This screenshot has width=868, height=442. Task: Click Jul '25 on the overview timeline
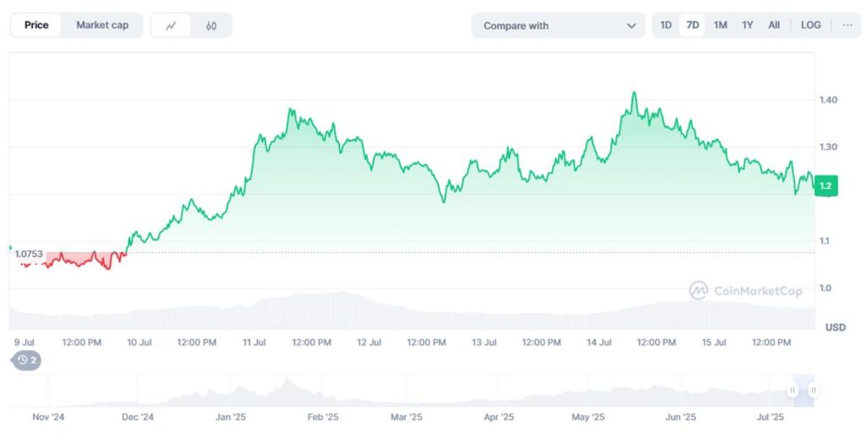[770, 417]
